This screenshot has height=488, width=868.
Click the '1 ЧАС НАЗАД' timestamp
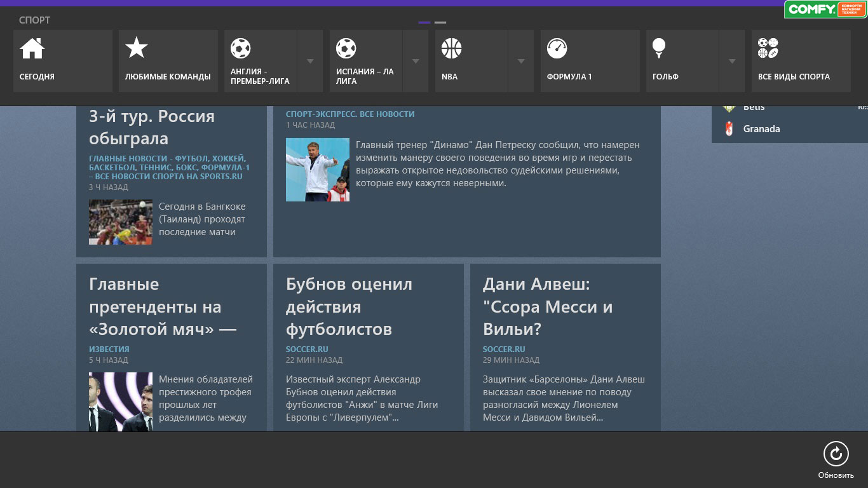coord(310,125)
